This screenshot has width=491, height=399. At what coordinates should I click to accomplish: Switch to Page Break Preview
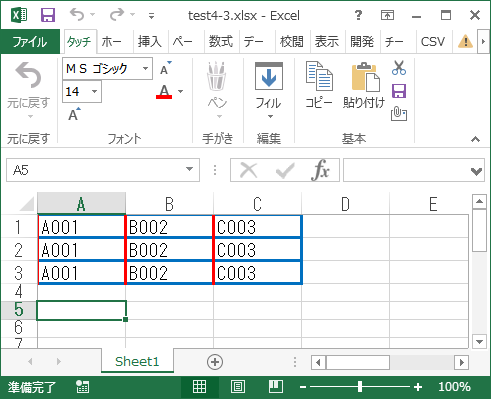(x=276, y=387)
